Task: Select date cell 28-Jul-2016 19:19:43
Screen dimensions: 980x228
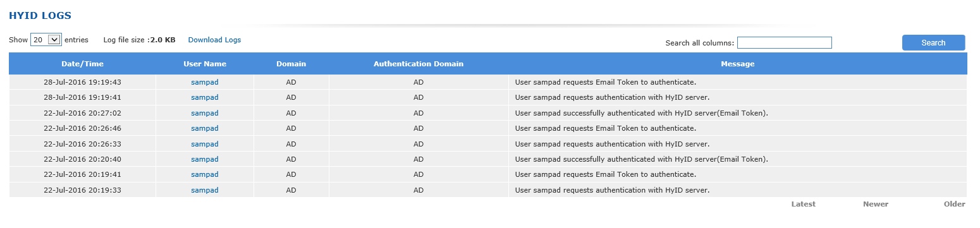Action: click(x=82, y=82)
